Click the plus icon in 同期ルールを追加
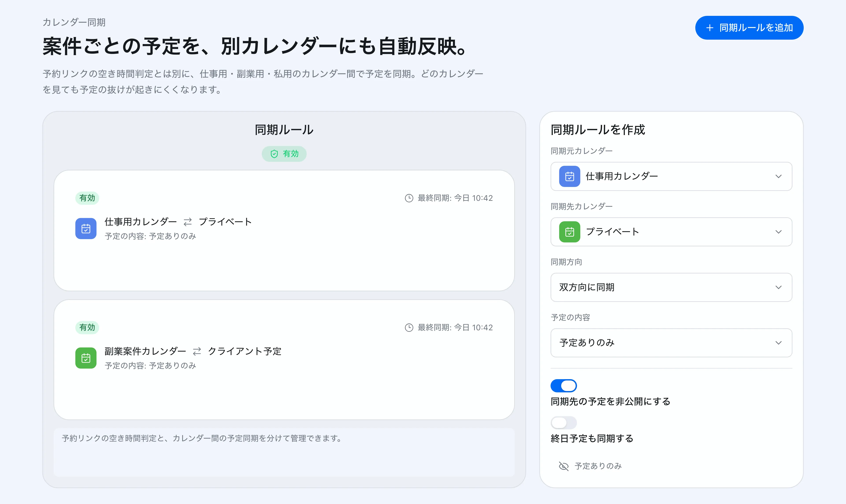This screenshot has width=846, height=504. point(709,28)
